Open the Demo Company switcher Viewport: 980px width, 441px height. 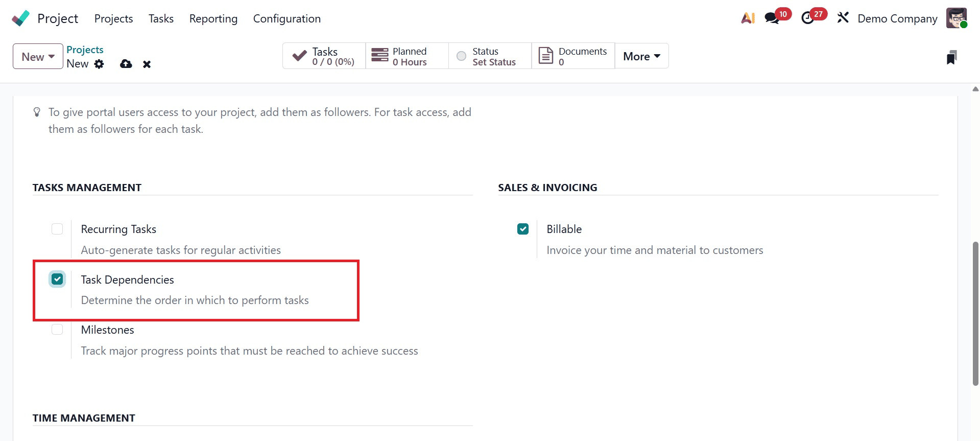(897, 19)
